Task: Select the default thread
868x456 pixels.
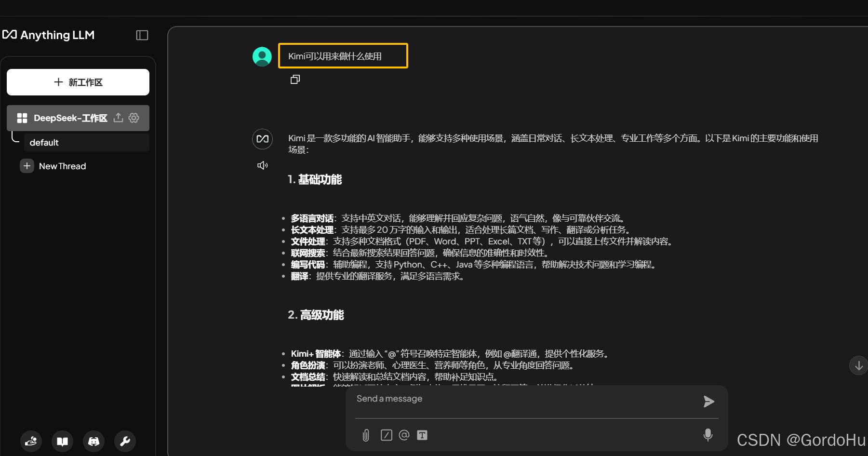Action: tap(86, 143)
